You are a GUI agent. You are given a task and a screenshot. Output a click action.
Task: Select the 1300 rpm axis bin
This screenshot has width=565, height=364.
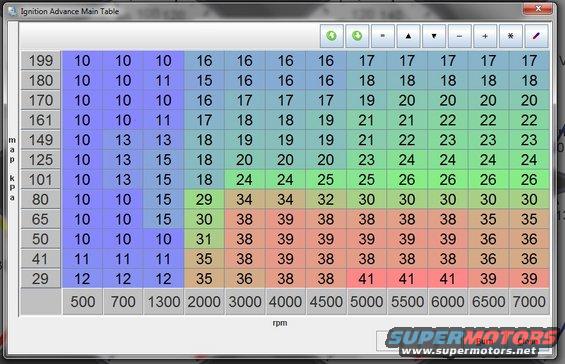point(164,302)
